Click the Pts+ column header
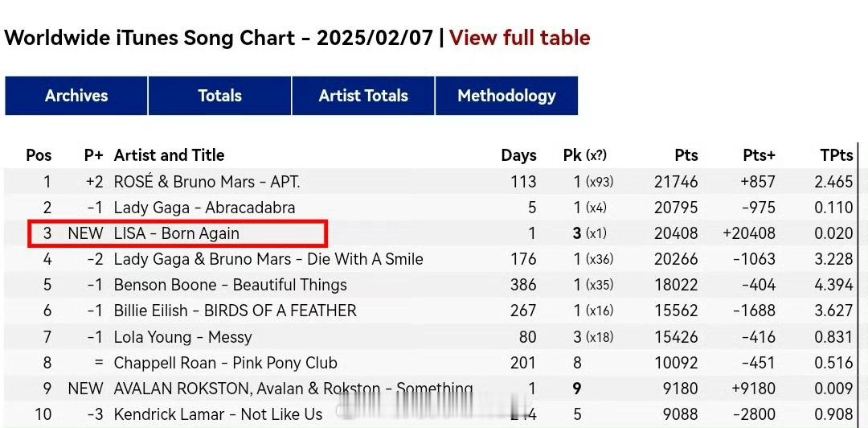 coord(759,156)
